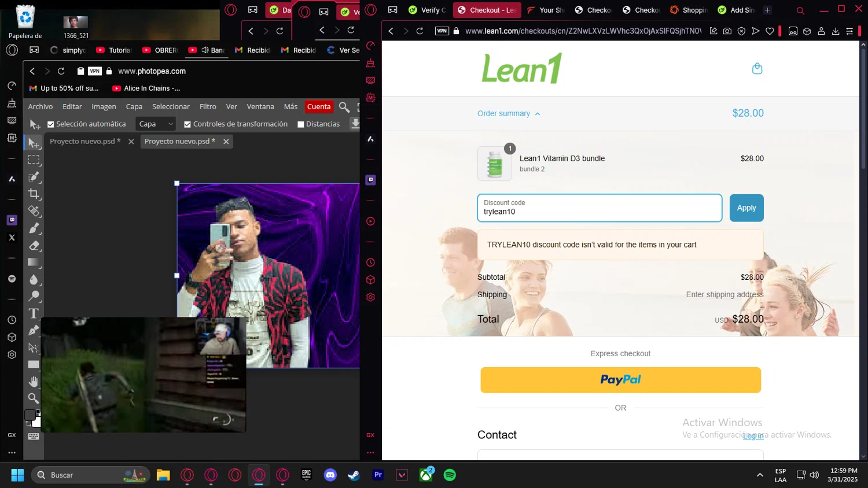The image size is (868, 488).
Task: Open Spotify in left Opera sidebar
Action: [x=12, y=279]
